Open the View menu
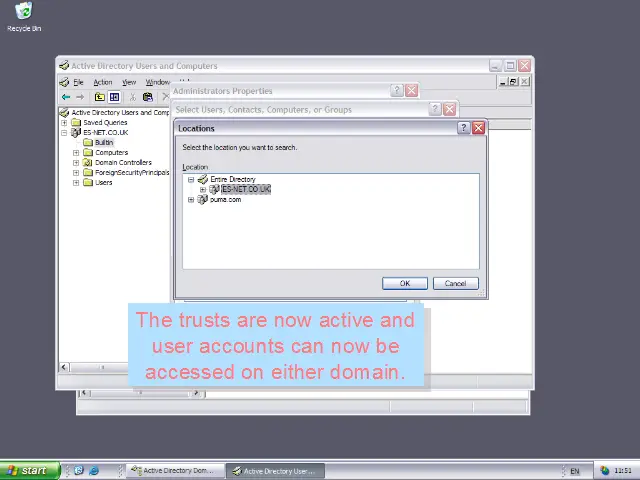Viewport: 640px width, 480px height. click(x=129, y=82)
